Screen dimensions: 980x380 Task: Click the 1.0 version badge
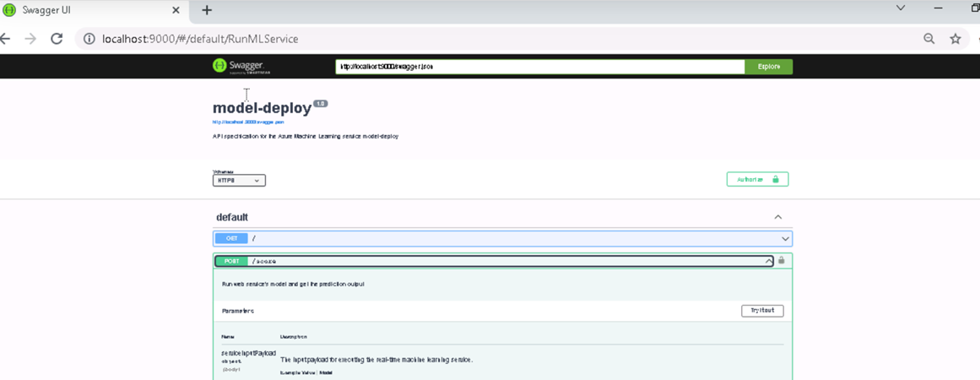(x=321, y=103)
